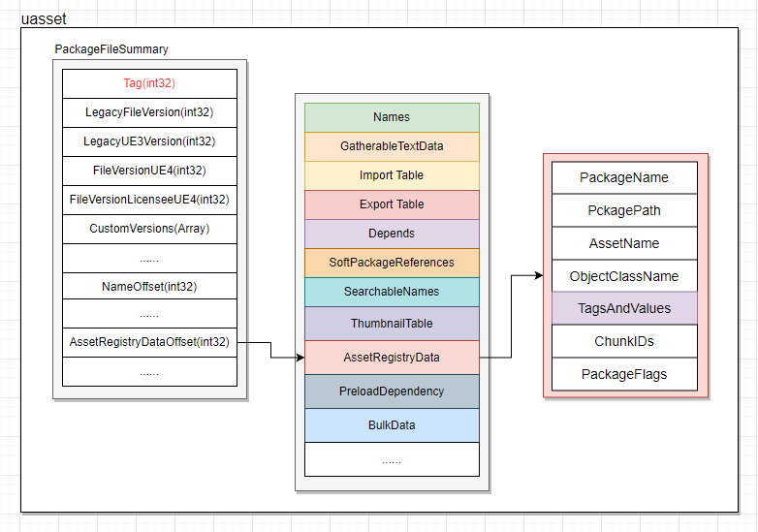Screen dimensions: 758x532
Task: Click the PackageName box
Action: pyautogui.click(x=624, y=178)
